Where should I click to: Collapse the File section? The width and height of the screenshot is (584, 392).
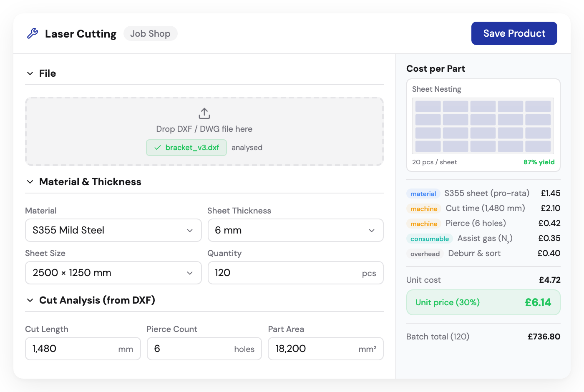[x=30, y=73]
